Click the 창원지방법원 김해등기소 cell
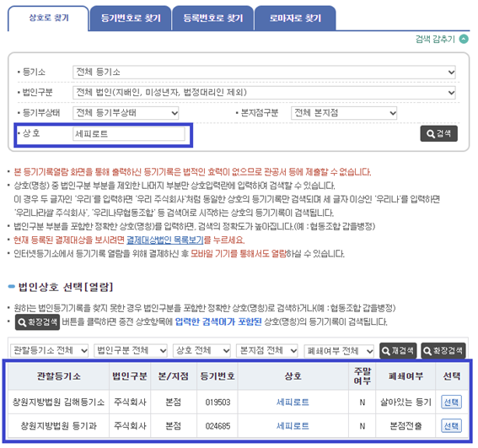This screenshot has width=478, height=448. (x=58, y=402)
